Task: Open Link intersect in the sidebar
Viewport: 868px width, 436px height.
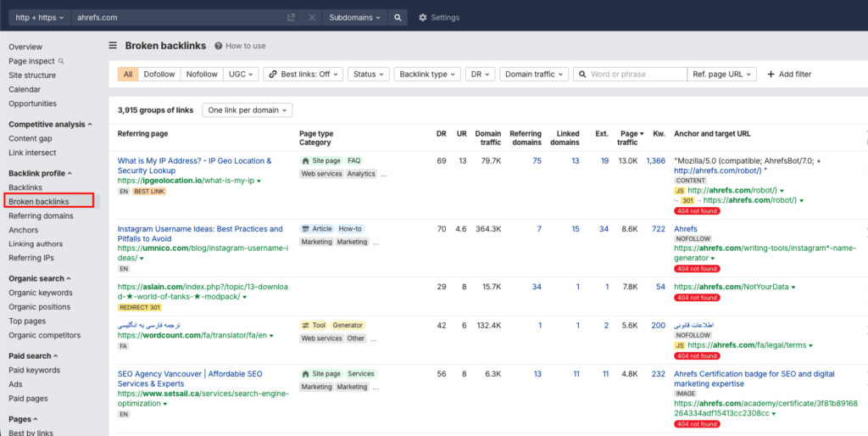Action: [32, 153]
